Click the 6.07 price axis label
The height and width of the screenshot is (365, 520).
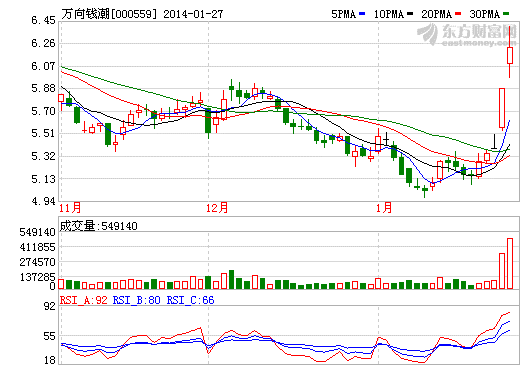tap(43, 66)
